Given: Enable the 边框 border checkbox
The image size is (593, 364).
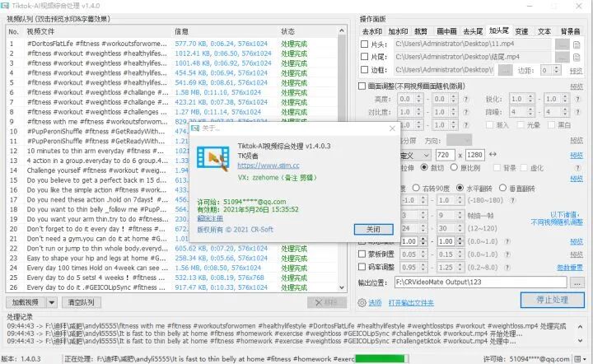Looking at the screenshot, I should 364,69.
